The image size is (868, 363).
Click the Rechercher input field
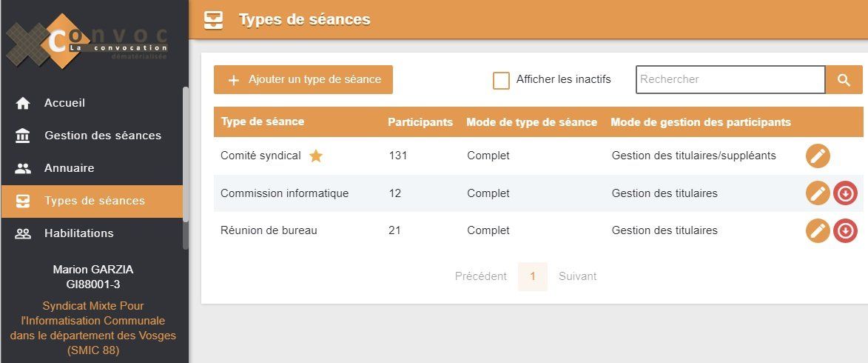[x=730, y=80]
